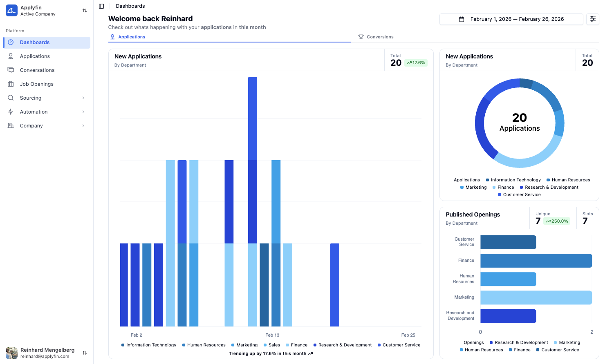
Task: Toggle the sidebar panel icon
Action: pos(101,6)
